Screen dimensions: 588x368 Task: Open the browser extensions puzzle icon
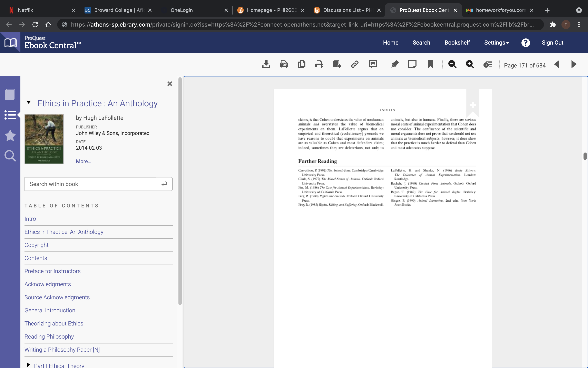click(x=552, y=25)
